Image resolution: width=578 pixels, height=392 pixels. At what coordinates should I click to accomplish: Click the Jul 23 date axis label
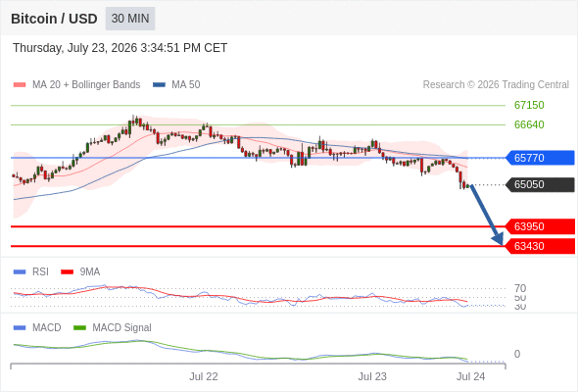[x=372, y=377]
